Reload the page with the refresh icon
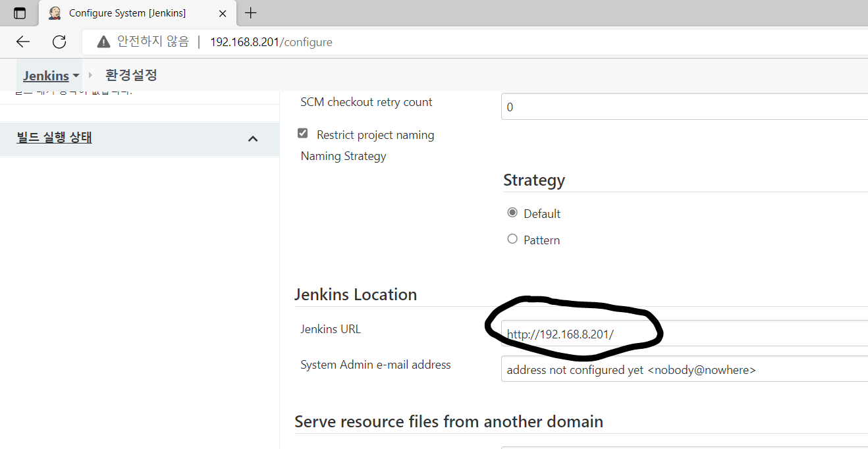868x449 pixels. pyautogui.click(x=59, y=42)
